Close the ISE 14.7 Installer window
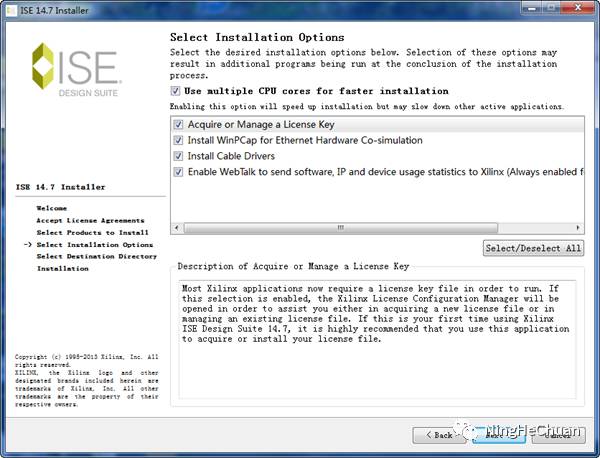 click(x=578, y=8)
